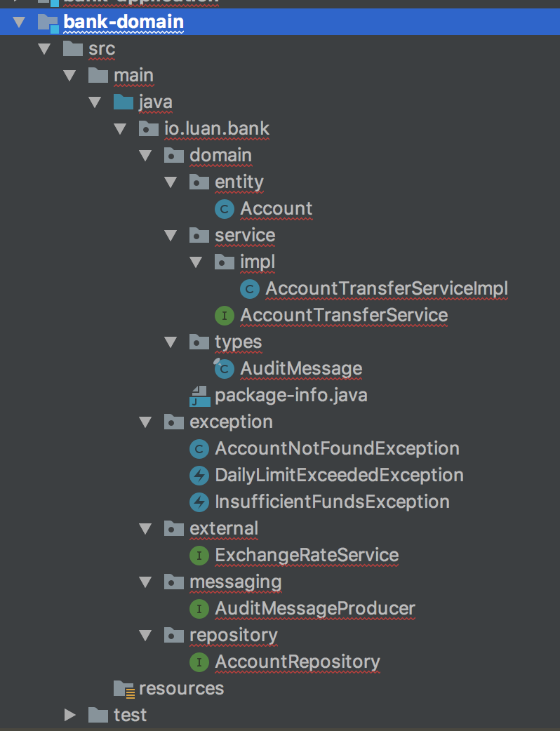Collapse the repository package arrow

pyautogui.click(x=145, y=635)
